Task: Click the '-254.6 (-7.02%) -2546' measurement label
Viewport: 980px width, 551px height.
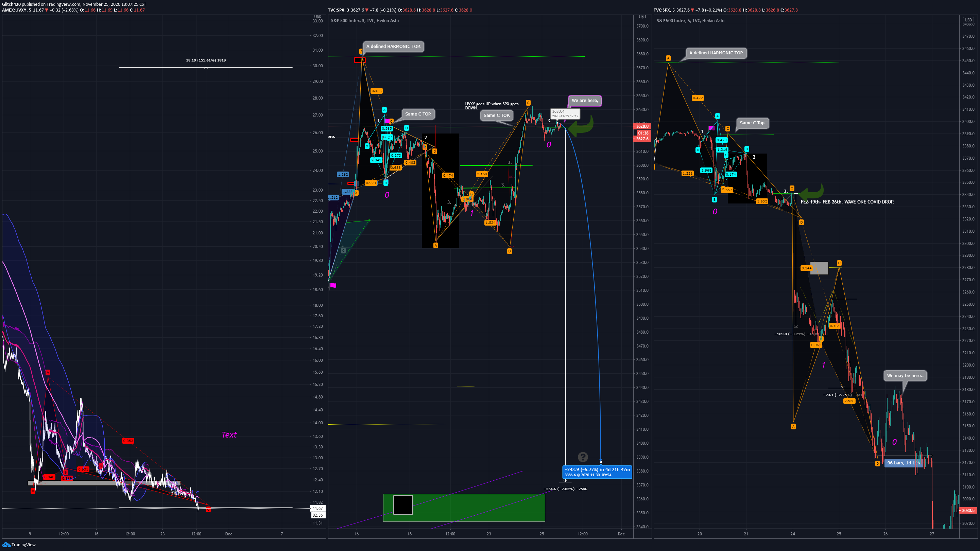Action: tap(565, 489)
